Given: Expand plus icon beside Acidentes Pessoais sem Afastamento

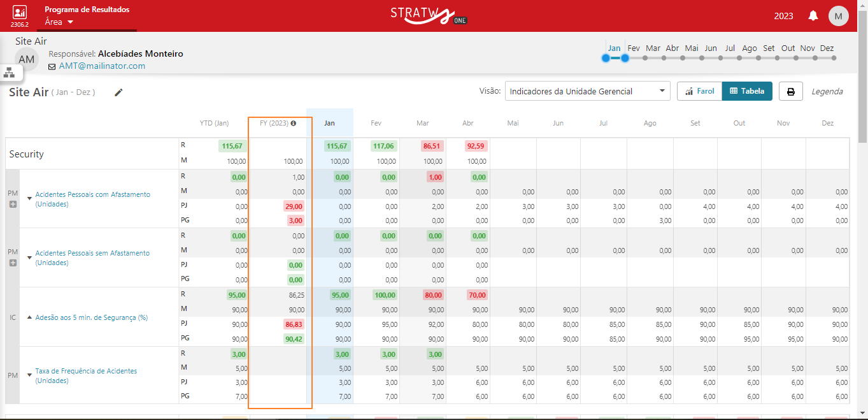Looking at the screenshot, I should coord(13,263).
